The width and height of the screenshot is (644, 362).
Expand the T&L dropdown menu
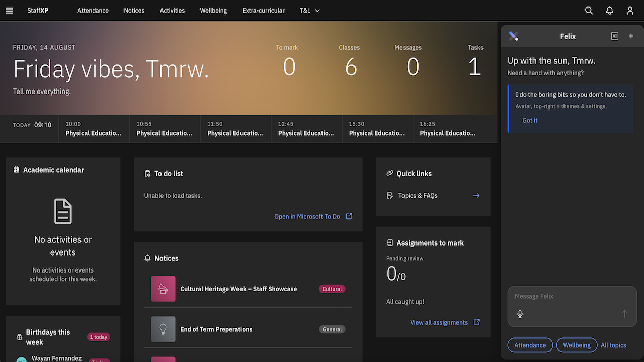310,11
